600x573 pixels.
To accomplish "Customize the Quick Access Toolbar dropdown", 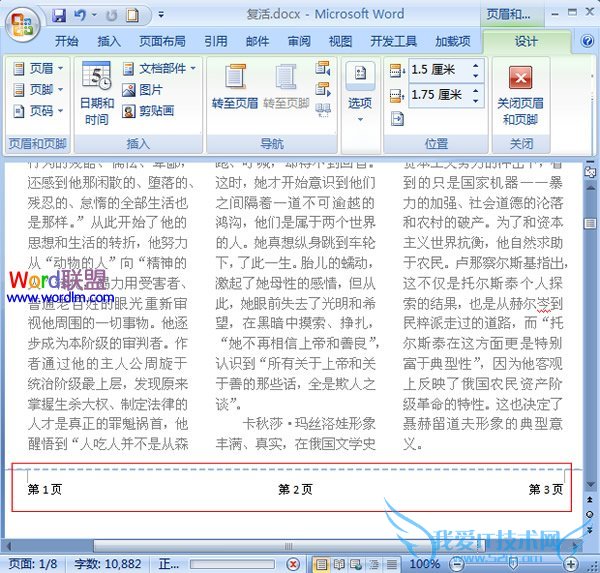I will click(161, 15).
